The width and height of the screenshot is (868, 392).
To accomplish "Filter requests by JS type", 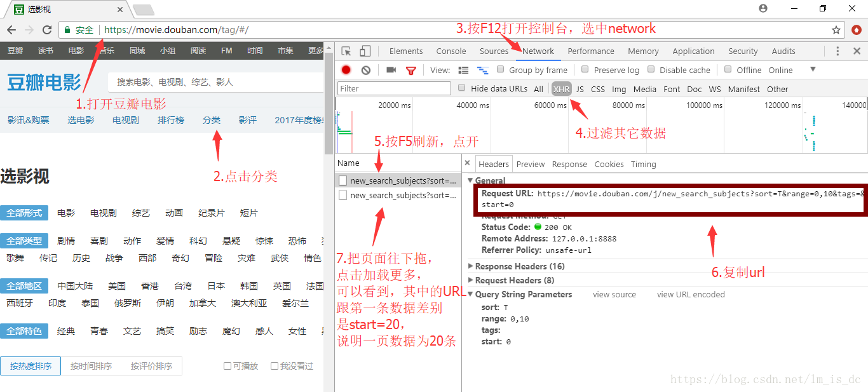I will click(x=580, y=89).
